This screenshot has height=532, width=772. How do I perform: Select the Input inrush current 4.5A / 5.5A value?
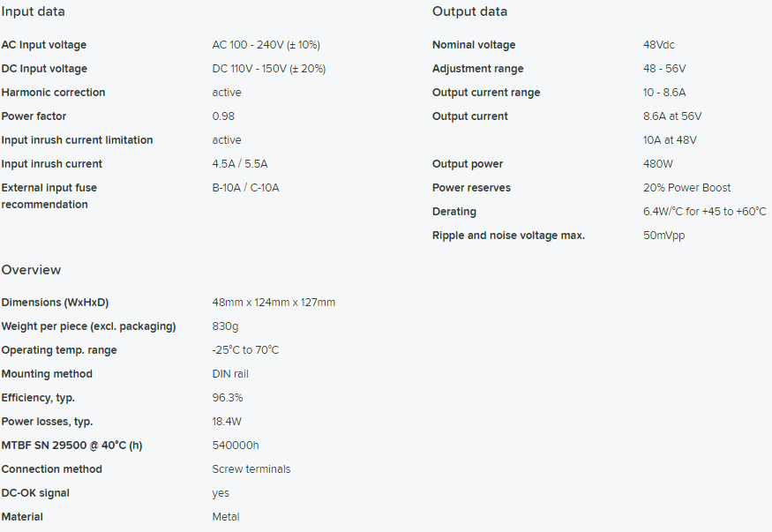point(240,164)
